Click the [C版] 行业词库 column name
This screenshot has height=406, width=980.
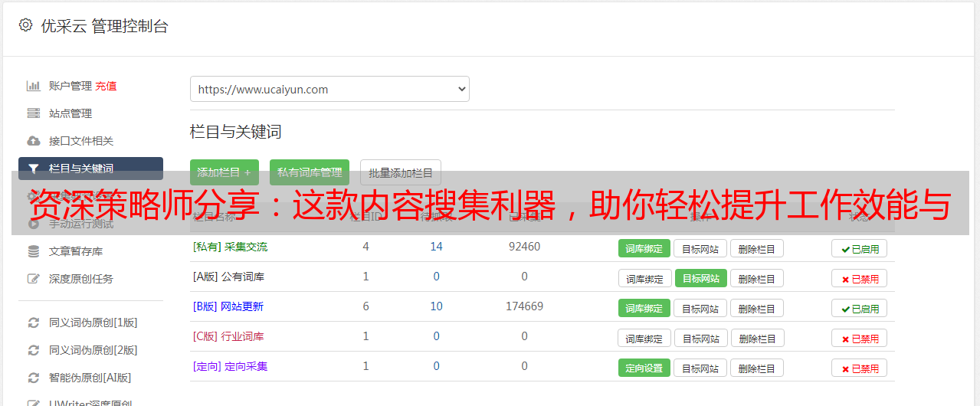[x=228, y=336]
